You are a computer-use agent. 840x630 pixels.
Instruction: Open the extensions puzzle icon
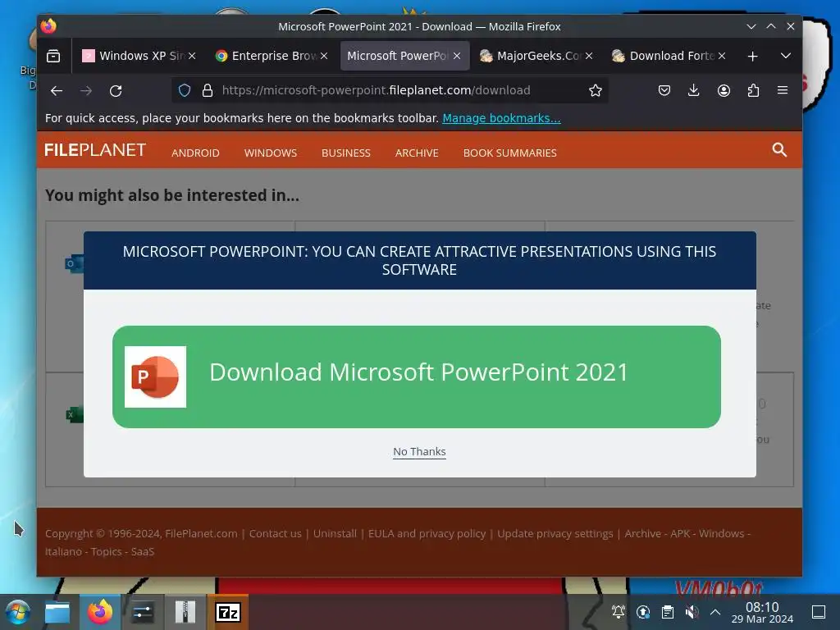pyautogui.click(x=753, y=90)
